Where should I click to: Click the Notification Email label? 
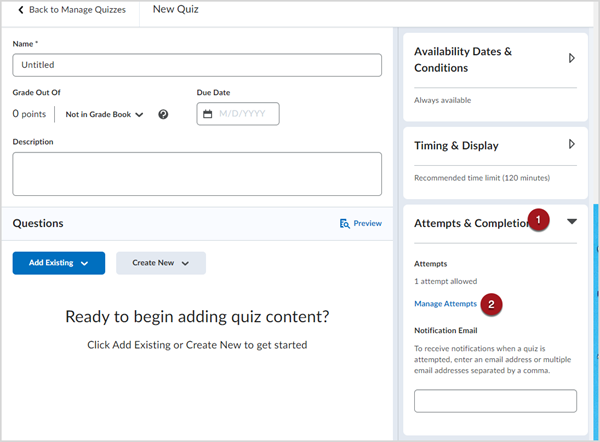pyautogui.click(x=445, y=330)
